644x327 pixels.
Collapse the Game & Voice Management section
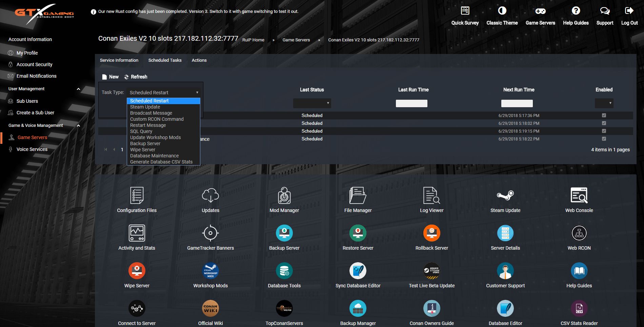(x=78, y=126)
